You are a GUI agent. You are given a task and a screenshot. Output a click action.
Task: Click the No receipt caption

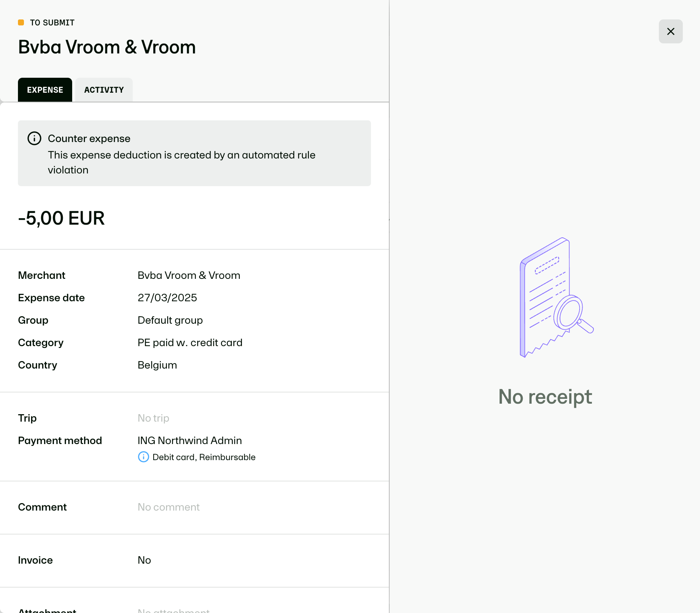coord(545,397)
